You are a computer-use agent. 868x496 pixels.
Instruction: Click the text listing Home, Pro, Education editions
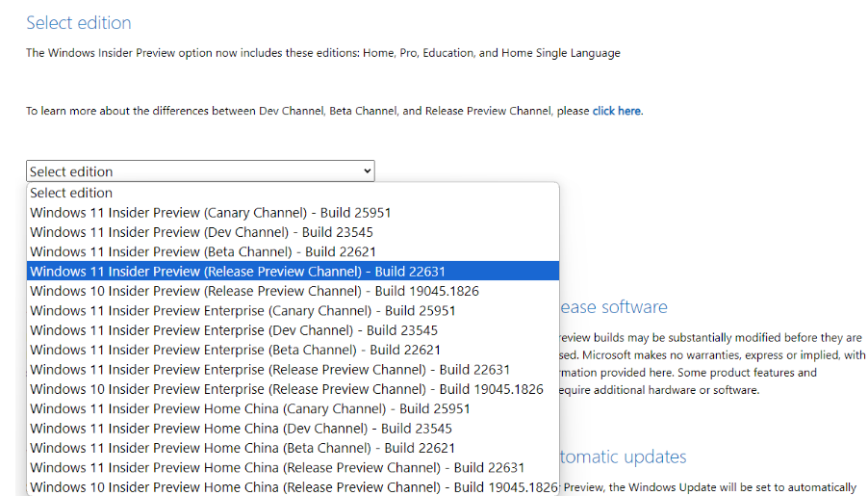coord(322,53)
